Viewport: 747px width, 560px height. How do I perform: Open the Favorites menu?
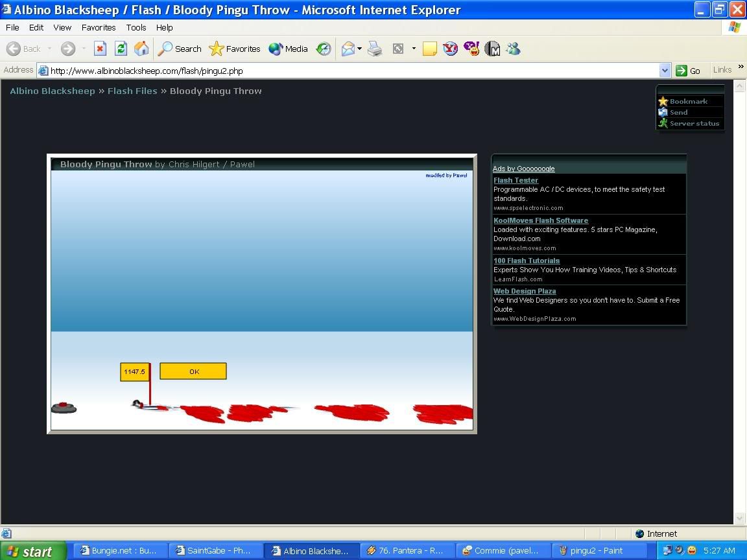coord(99,28)
